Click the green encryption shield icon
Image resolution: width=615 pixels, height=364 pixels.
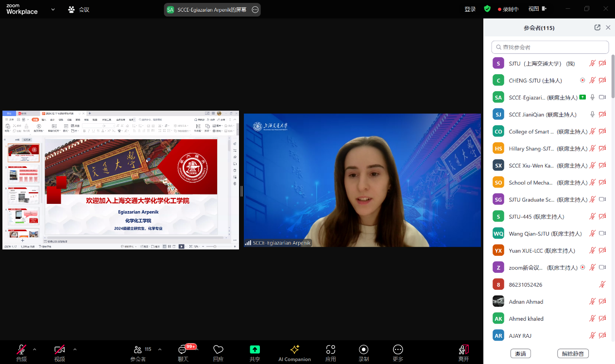tap(487, 9)
